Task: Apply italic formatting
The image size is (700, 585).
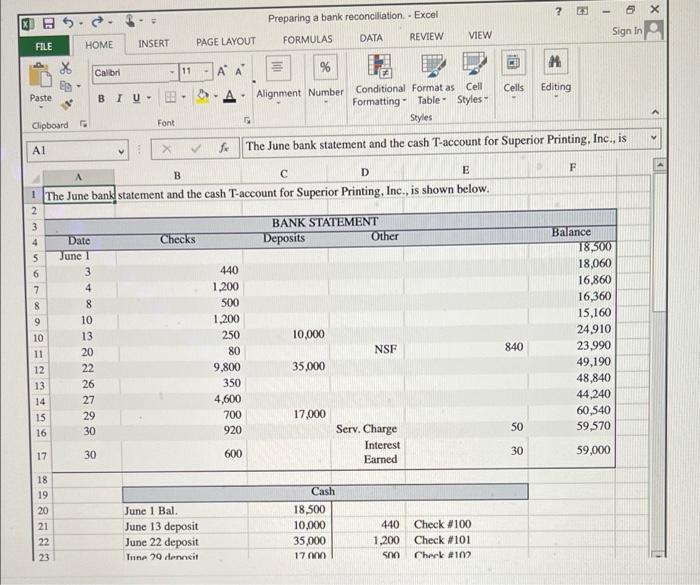Action: (x=119, y=98)
